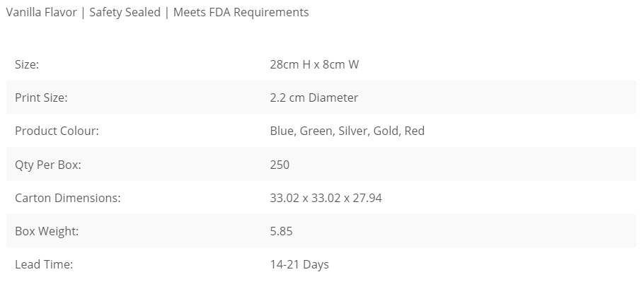
Task: Click the Print Size table row
Action: (321, 98)
